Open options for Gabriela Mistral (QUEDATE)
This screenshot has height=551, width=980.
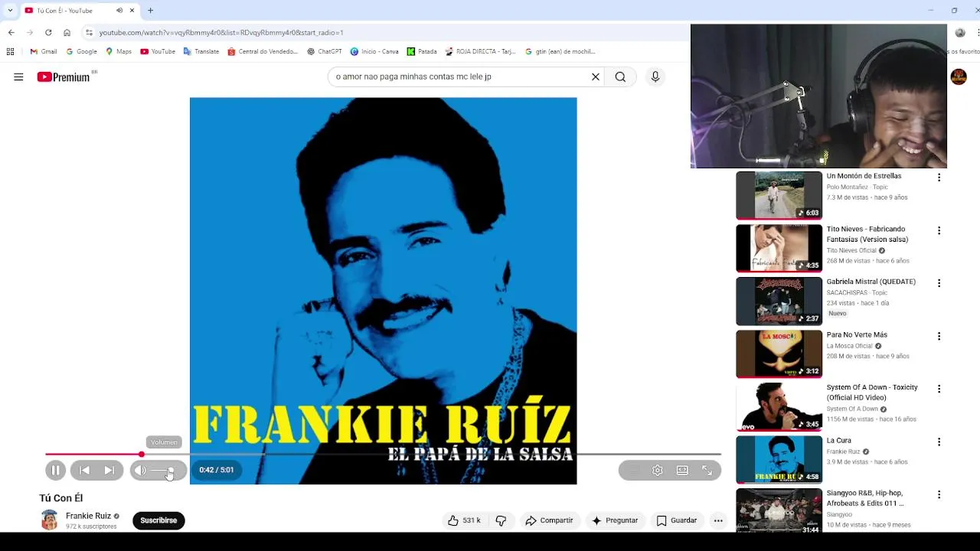pos(939,283)
